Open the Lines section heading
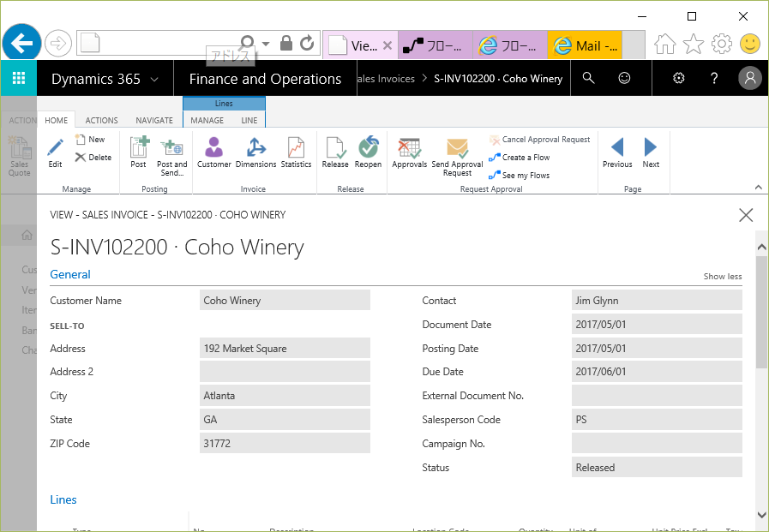 (63, 499)
